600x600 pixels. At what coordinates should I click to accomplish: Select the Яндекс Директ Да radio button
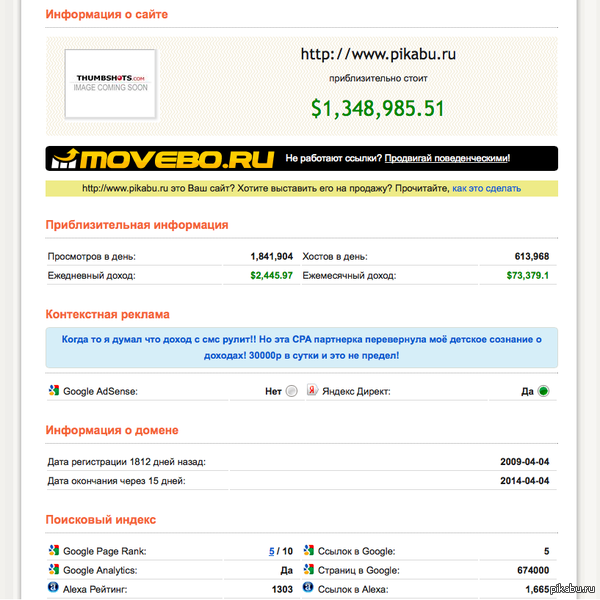544,391
